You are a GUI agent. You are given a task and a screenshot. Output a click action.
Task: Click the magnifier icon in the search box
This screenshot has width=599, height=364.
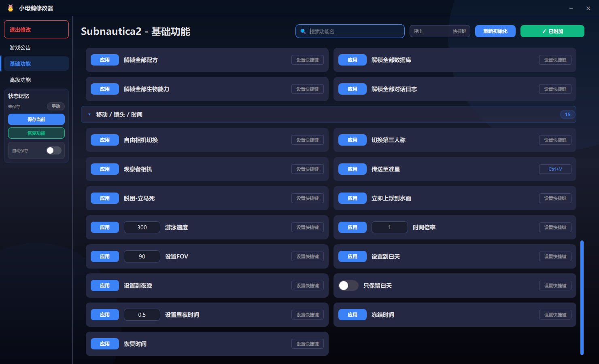point(303,31)
